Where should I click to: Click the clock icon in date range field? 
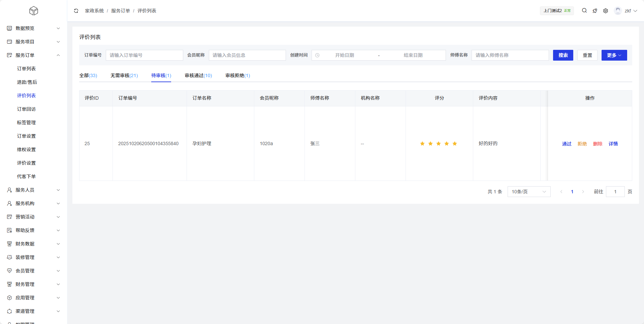(x=317, y=55)
